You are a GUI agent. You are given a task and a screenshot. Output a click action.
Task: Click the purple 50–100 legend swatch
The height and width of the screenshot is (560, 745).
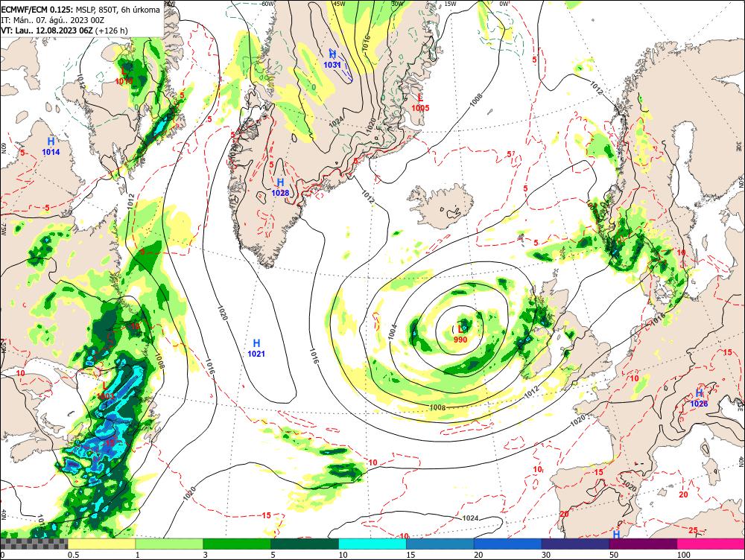[644, 544]
